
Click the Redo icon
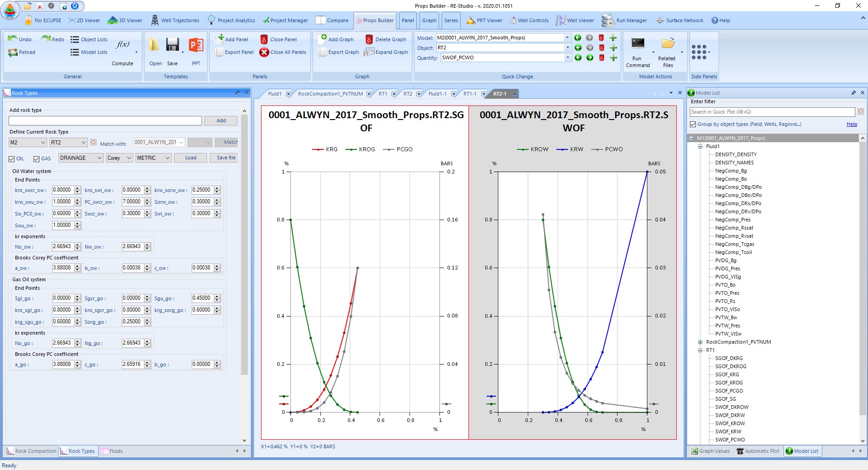click(x=45, y=39)
